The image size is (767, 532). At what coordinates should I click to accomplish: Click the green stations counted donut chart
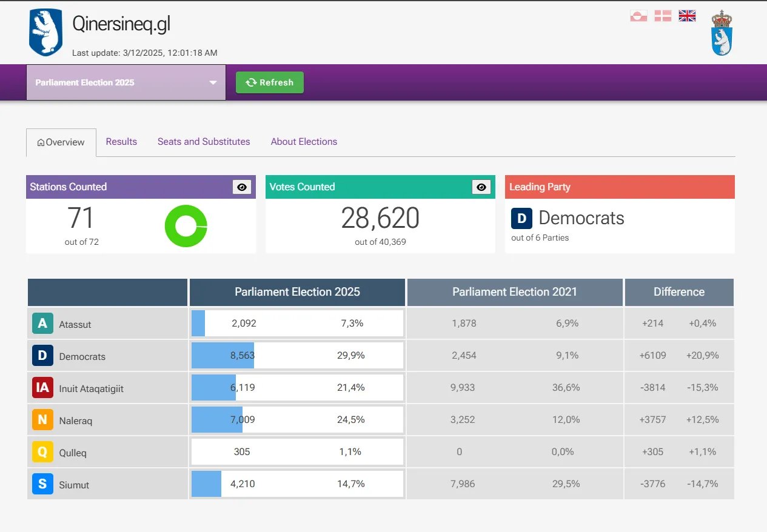[x=186, y=226]
